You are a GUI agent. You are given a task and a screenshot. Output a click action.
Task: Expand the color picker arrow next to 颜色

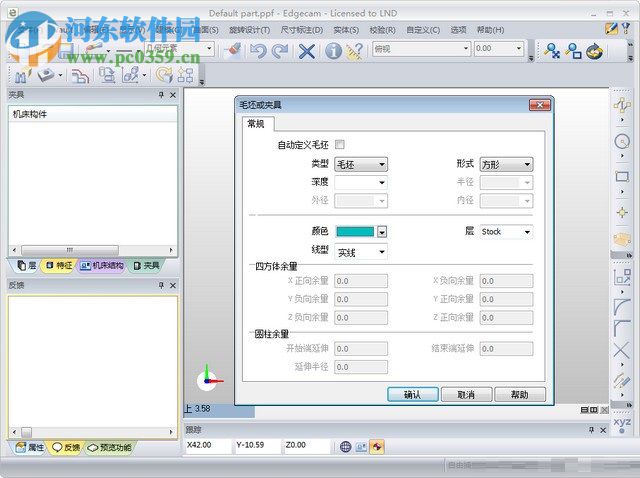click(x=382, y=232)
